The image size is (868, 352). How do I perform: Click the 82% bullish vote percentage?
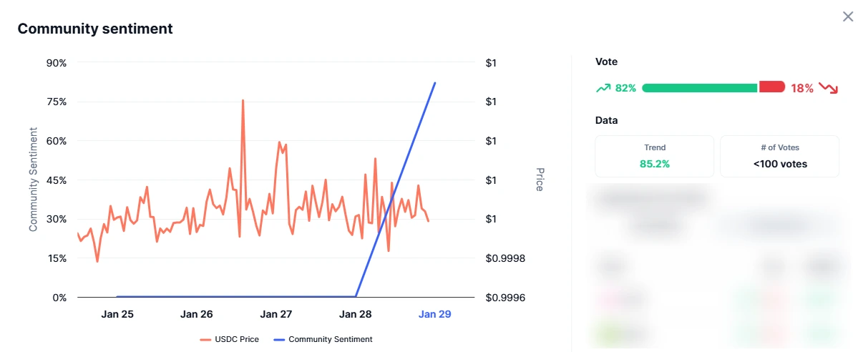[x=625, y=88]
